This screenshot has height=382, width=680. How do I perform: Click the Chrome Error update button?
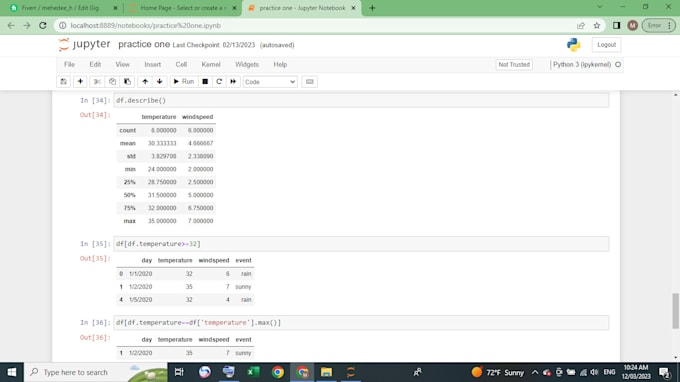pos(658,26)
